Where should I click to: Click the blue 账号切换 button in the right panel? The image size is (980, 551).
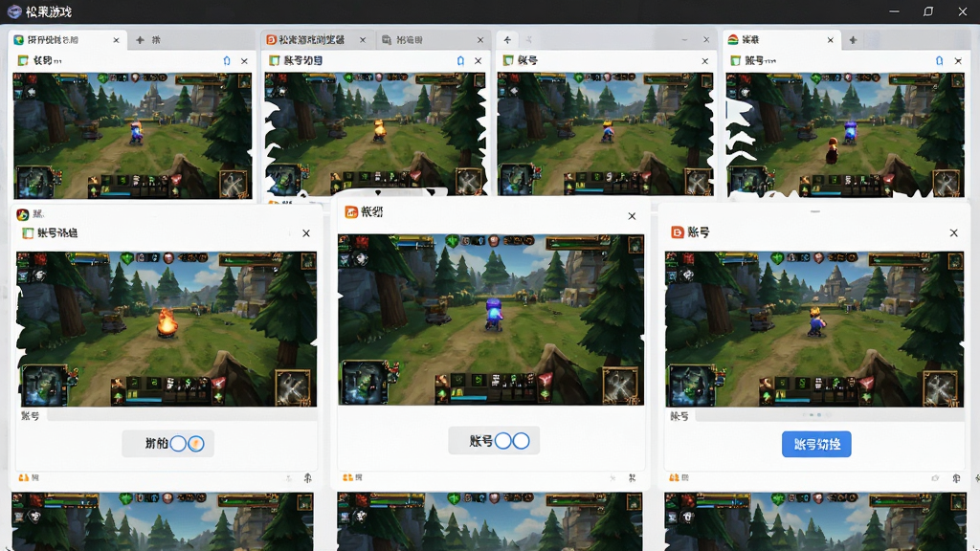point(816,444)
